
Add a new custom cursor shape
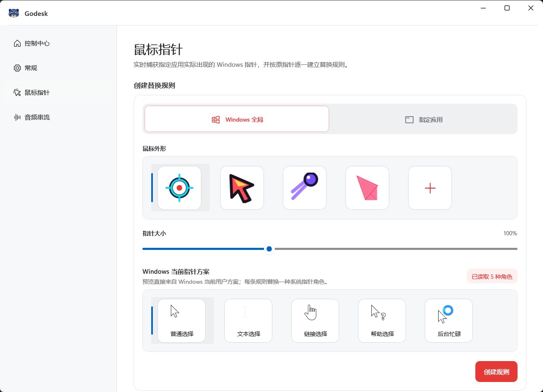tap(430, 188)
